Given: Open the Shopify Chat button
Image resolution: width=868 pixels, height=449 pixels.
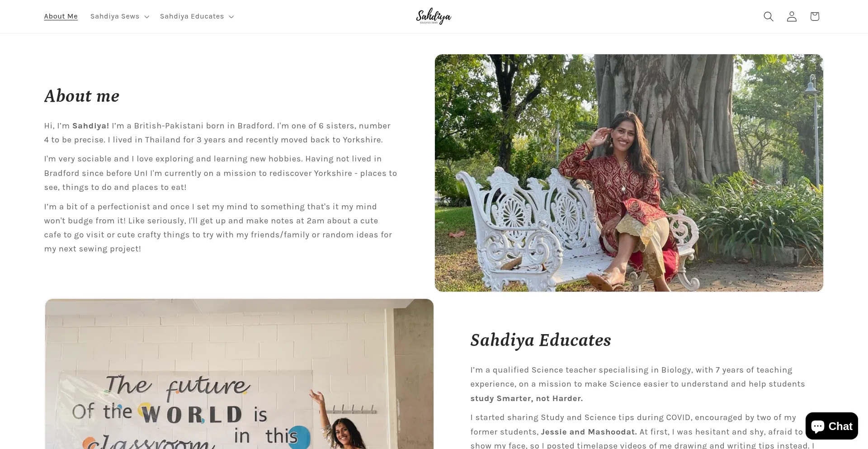Looking at the screenshot, I should 832,426.
